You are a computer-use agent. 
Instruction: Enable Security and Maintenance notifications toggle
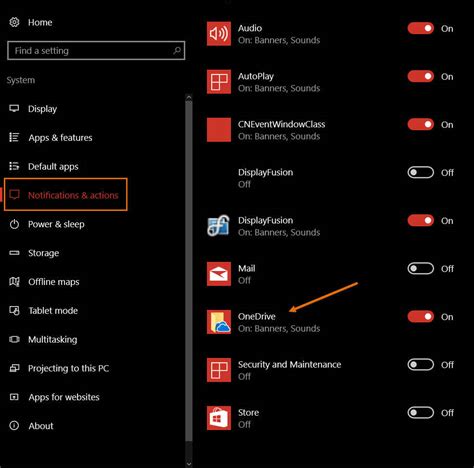click(421, 364)
